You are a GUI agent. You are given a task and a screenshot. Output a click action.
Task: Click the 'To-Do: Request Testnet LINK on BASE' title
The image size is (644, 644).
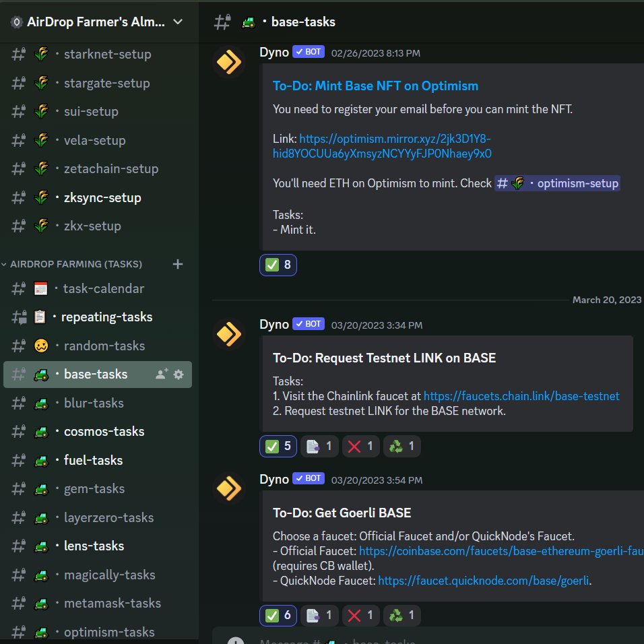(x=384, y=358)
